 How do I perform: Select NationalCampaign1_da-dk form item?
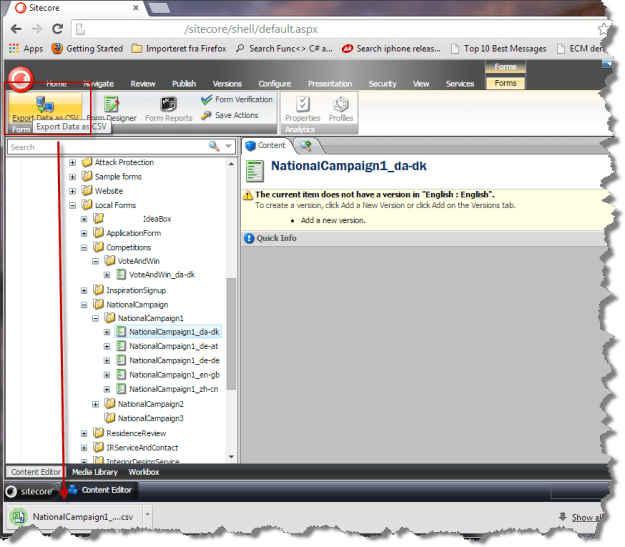(x=168, y=332)
